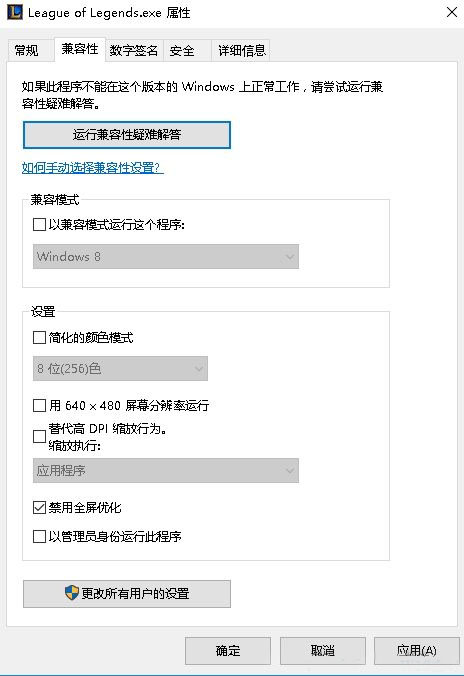Open the 数字签名 tab
Image resolution: width=464 pixels, height=676 pixels.
tap(134, 50)
